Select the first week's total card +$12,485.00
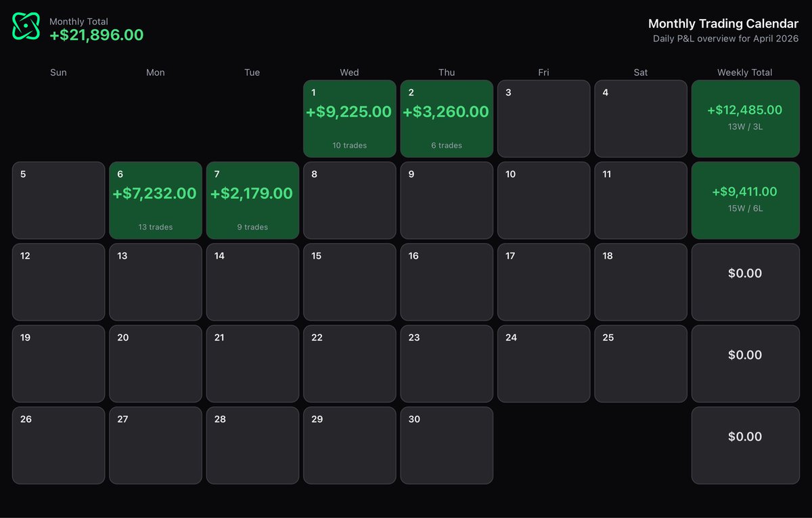This screenshot has height=518, width=812. (745, 118)
